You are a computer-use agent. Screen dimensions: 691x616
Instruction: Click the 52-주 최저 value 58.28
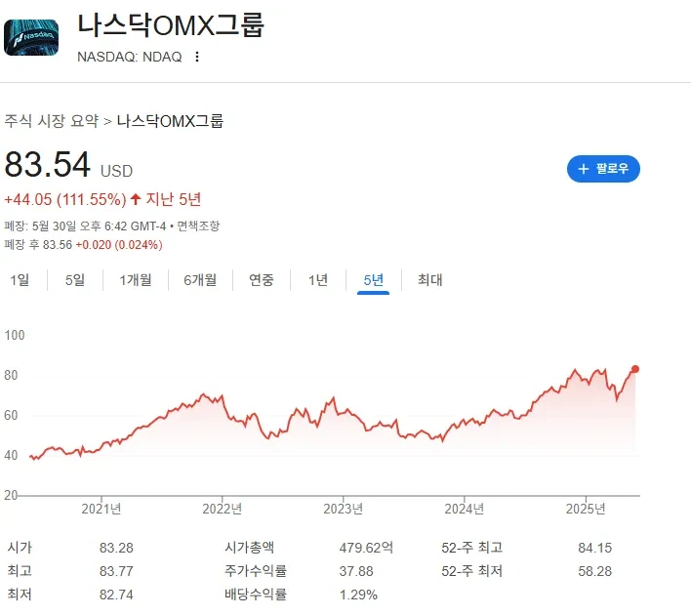pos(595,571)
